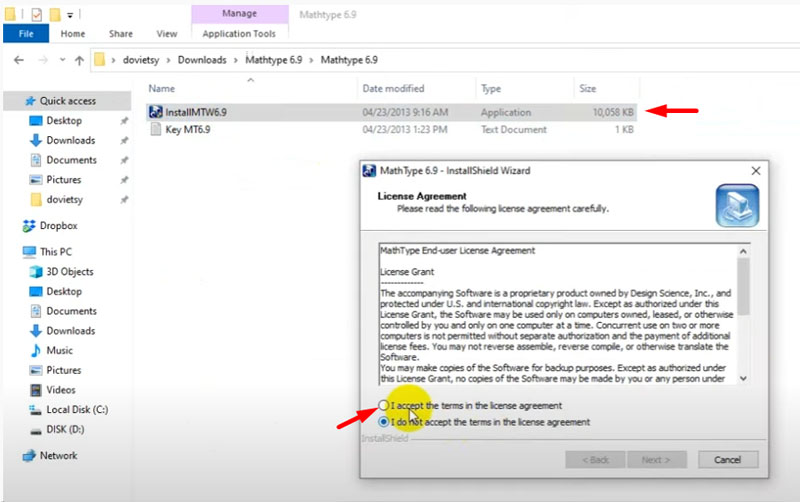Viewport: 800px width, 502px height.
Task: Open dovietsy folder icon in sidebar
Action: [x=36, y=199]
